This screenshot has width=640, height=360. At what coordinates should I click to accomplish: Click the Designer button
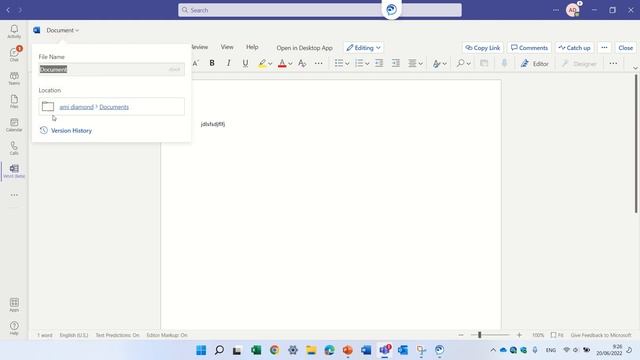(579, 64)
